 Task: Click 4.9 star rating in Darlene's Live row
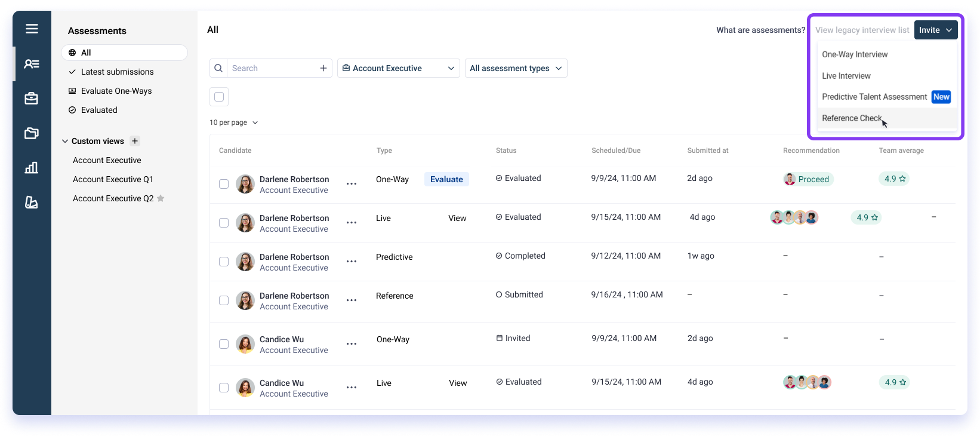coord(866,217)
